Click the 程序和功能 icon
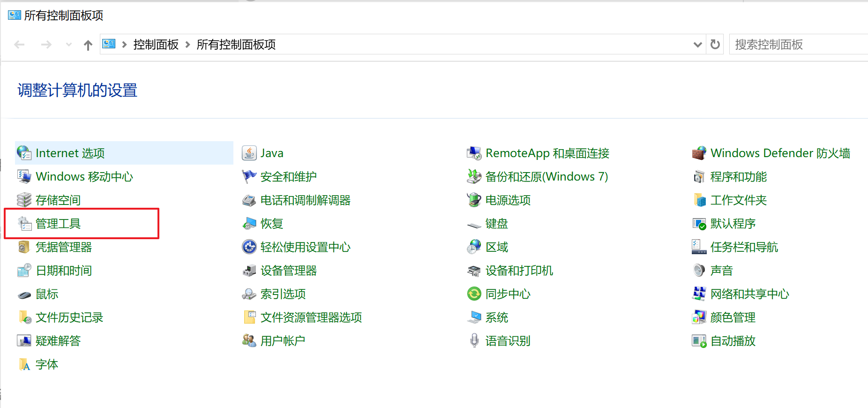Image resolution: width=868 pixels, height=408 pixels. (699, 176)
